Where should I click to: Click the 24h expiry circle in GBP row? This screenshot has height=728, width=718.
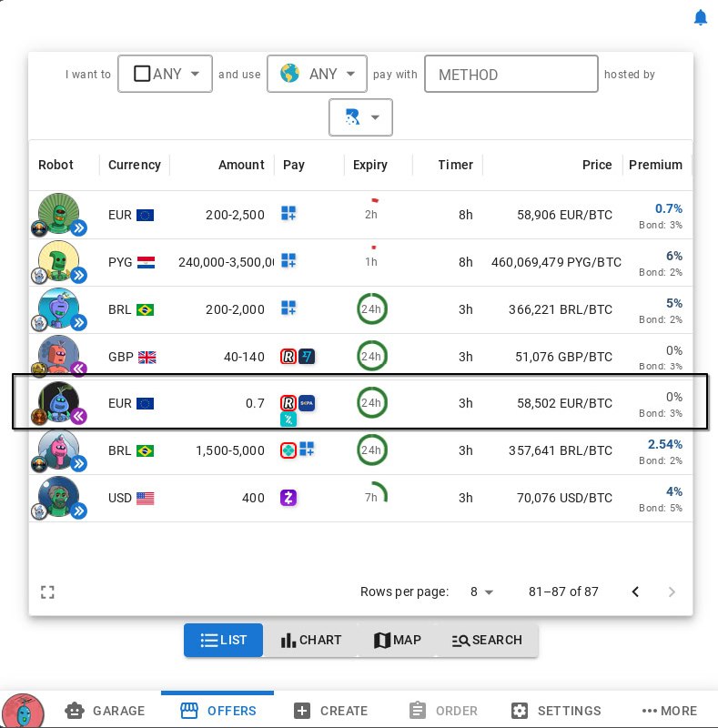pyautogui.click(x=371, y=356)
